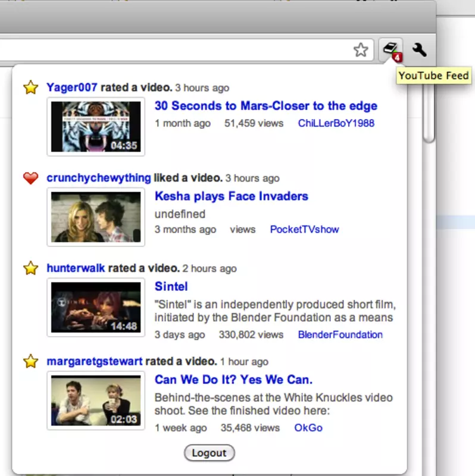Open Yager007's profile link
Screen dimensions: 475x476
(x=71, y=87)
